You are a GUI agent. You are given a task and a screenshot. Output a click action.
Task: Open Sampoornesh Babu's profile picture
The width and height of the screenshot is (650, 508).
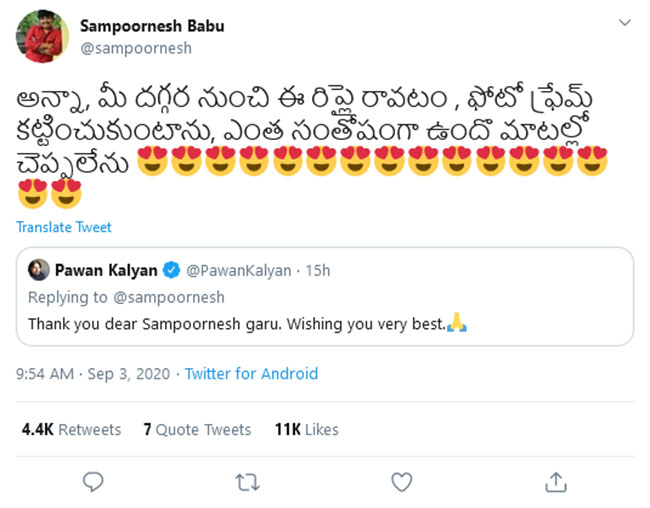[41, 37]
